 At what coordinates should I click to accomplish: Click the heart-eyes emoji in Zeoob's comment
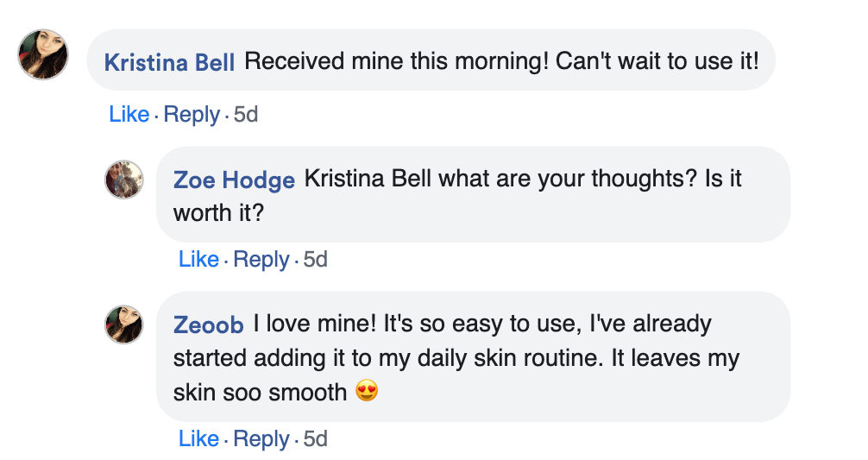click(367, 391)
